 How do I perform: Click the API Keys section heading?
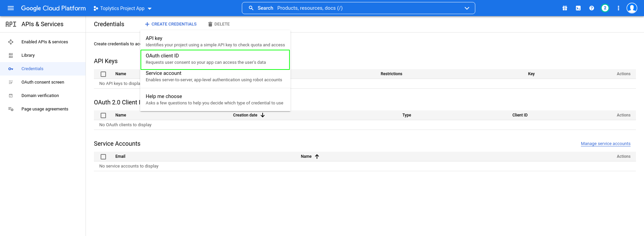(106, 61)
